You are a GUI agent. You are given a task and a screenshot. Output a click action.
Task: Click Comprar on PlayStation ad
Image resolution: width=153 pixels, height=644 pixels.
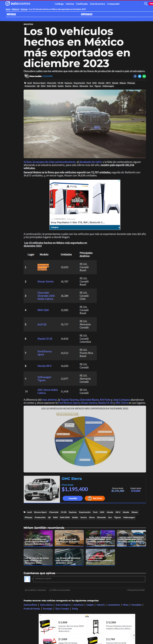click(x=85, y=227)
